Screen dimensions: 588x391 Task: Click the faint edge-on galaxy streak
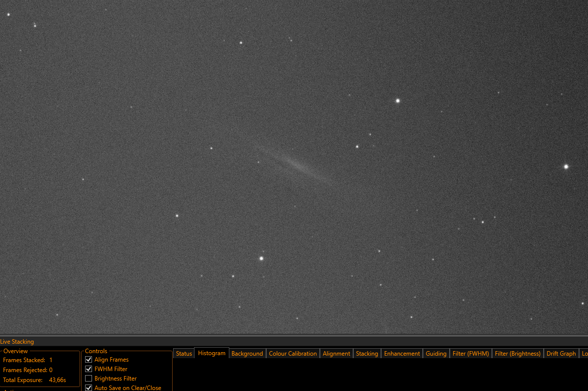tap(297, 164)
